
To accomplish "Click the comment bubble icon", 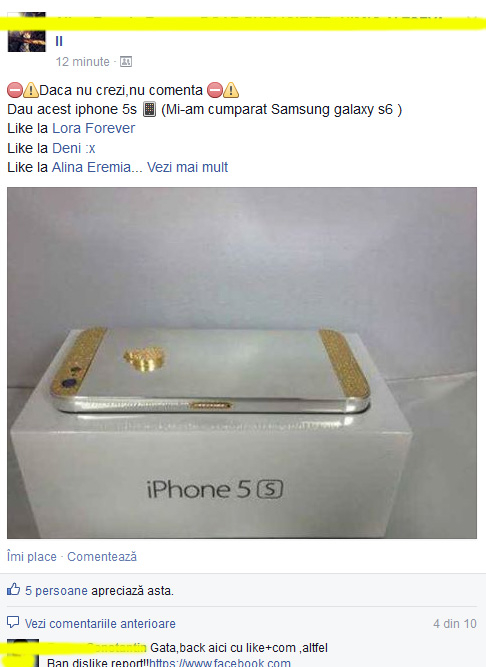I will click(13, 622).
